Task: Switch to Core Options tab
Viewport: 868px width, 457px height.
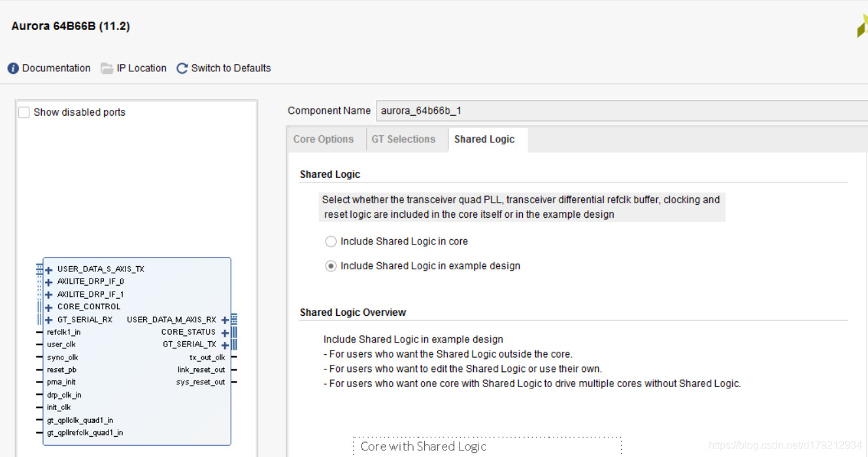Action: click(324, 139)
